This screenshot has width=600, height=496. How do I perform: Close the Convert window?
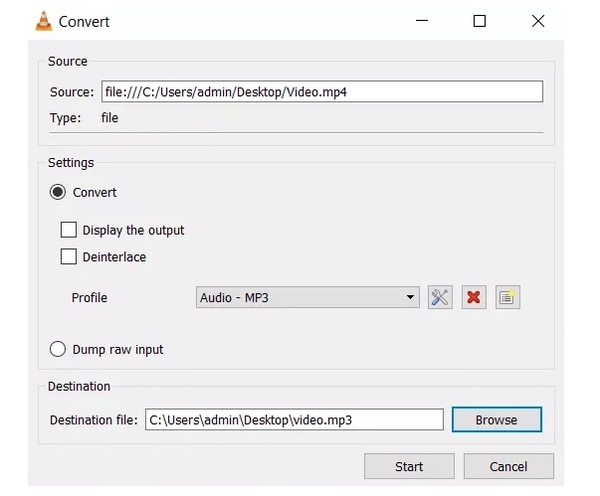coord(538,21)
